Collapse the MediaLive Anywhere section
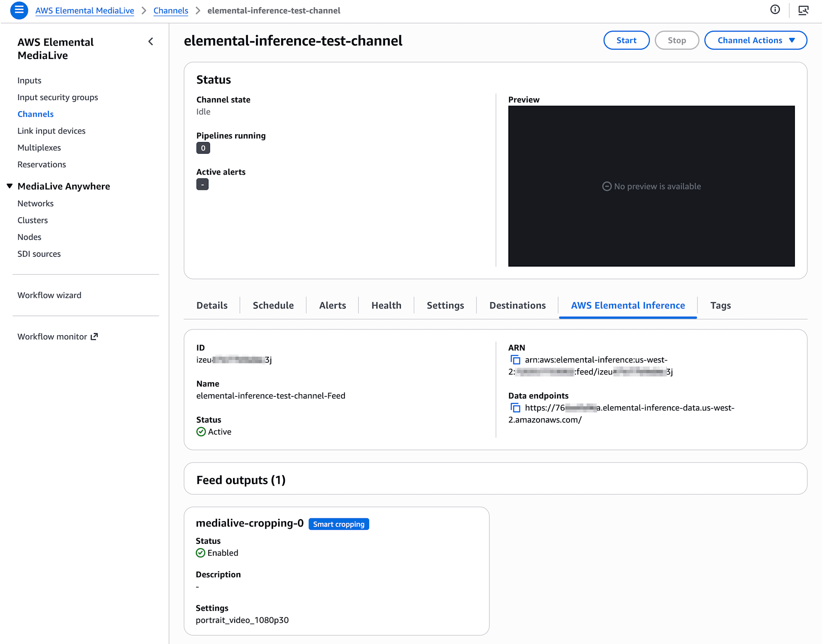This screenshot has height=644, width=822. pyautogui.click(x=10, y=186)
